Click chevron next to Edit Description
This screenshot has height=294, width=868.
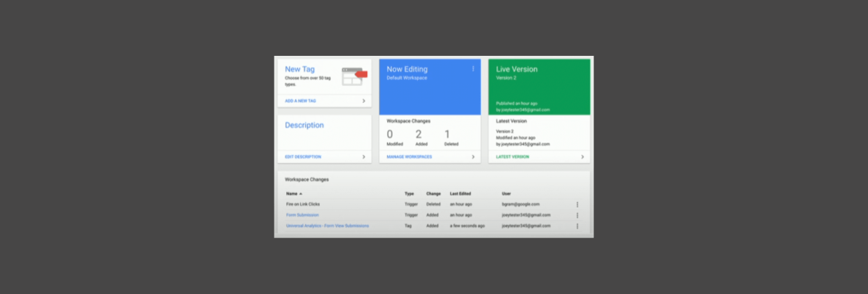[x=363, y=157]
